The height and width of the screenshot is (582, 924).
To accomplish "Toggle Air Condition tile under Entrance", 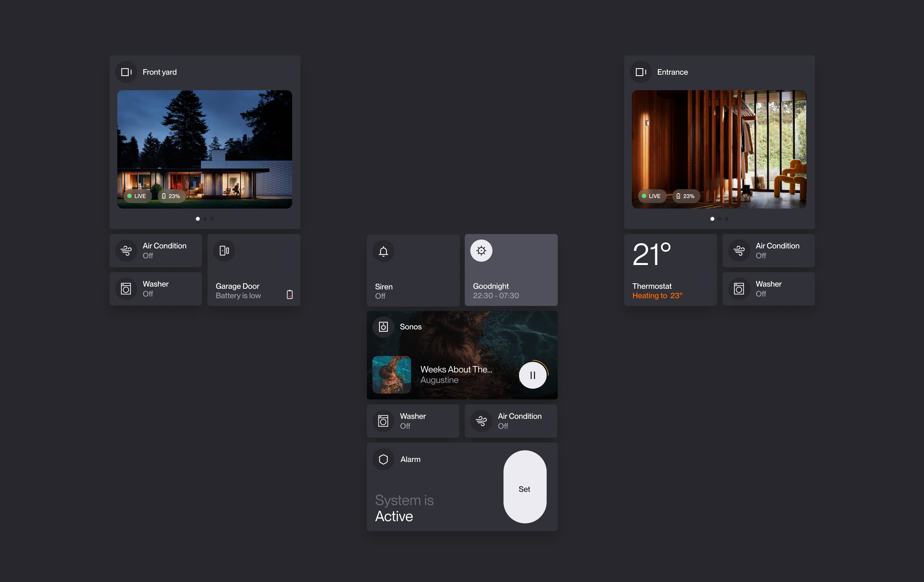I will tap(769, 251).
